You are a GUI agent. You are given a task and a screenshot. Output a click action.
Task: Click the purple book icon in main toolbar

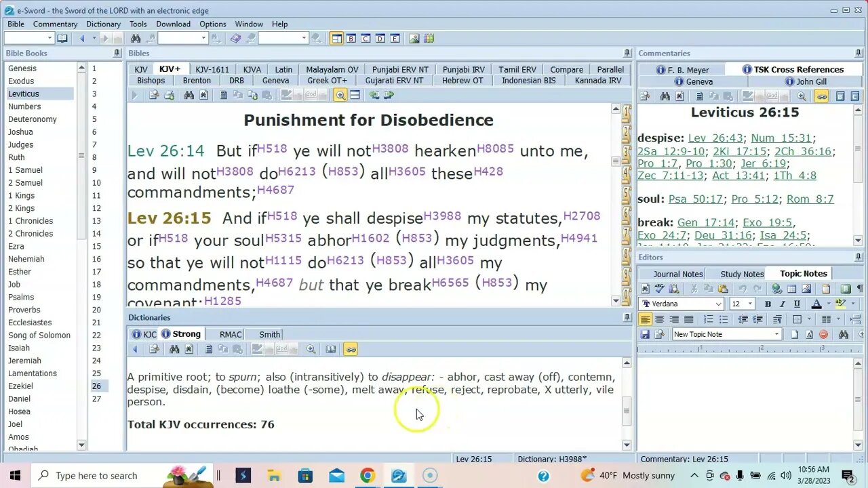(x=235, y=39)
